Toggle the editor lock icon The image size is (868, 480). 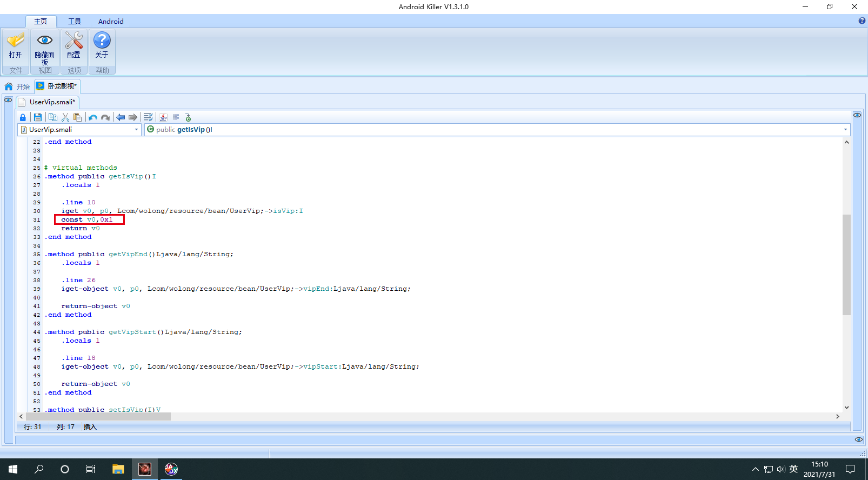point(23,117)
